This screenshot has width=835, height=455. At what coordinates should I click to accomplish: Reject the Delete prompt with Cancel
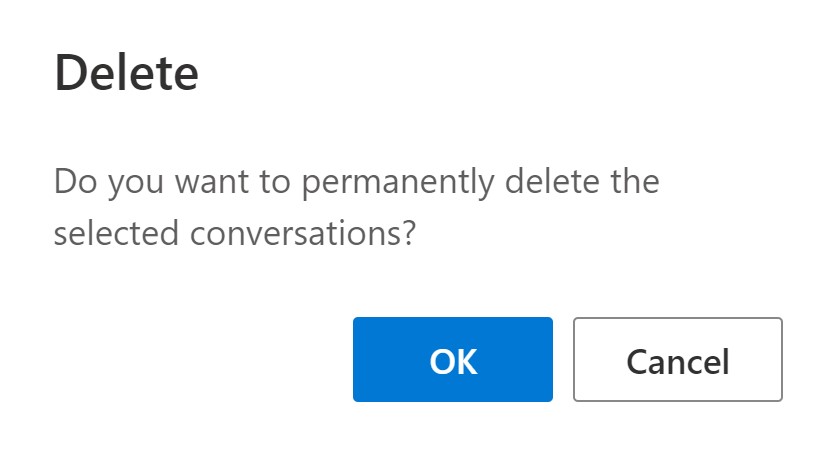(x=678, y=360)
